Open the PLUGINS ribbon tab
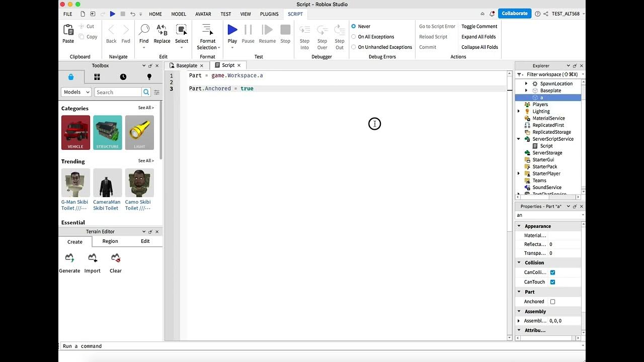The height and width of the screenshot is (362, 644). tap(269, 14)
